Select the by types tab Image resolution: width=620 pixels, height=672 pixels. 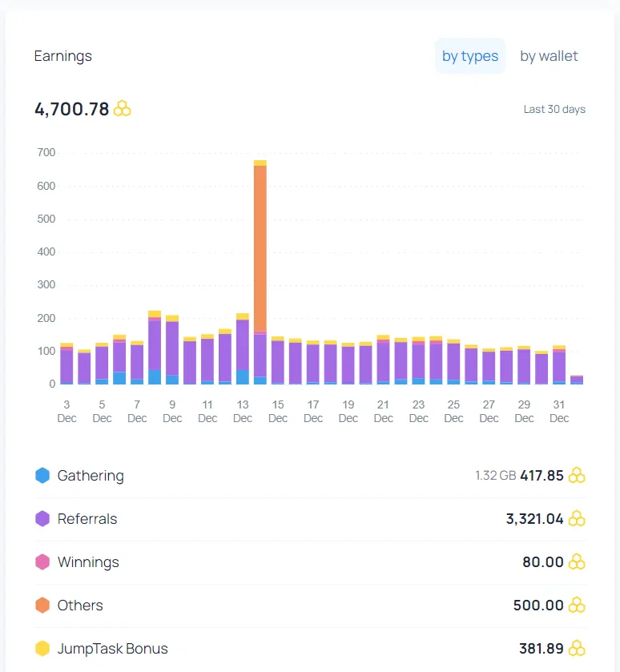[x=470, y=56]
